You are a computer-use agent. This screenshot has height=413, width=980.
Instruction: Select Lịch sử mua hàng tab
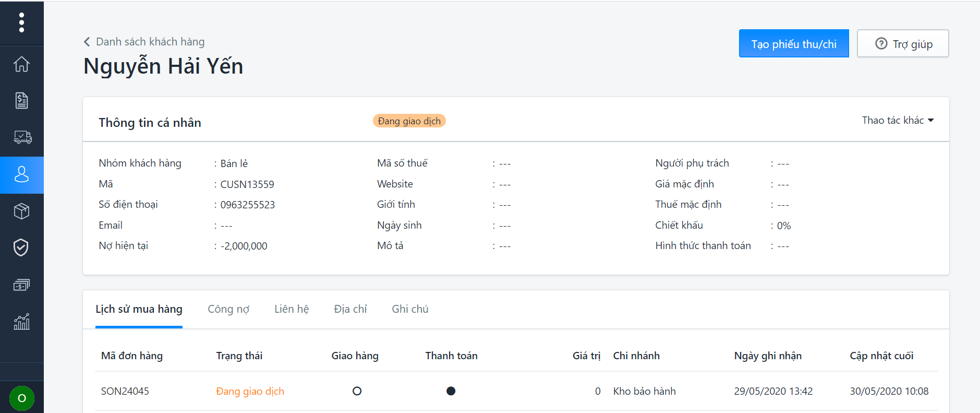coord(139,309)
